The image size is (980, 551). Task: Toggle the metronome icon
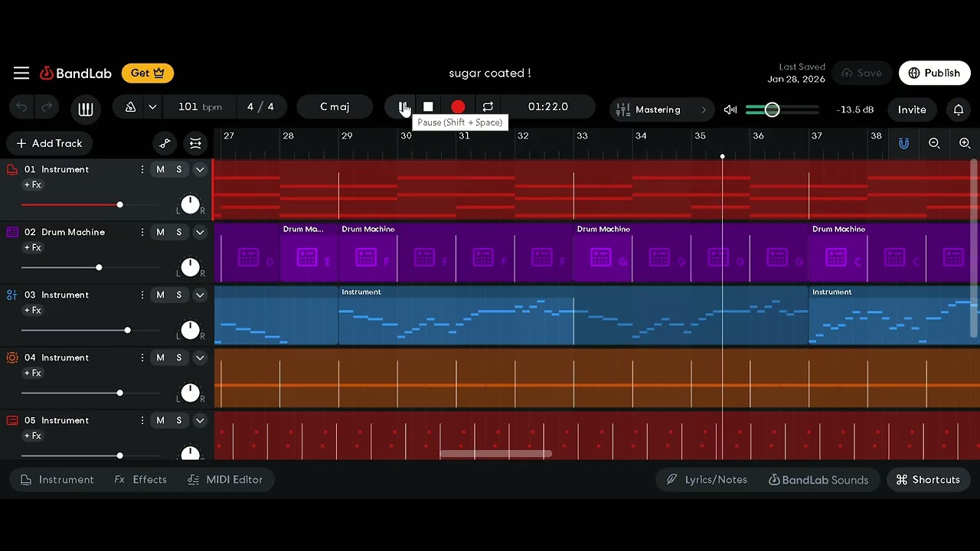(x=130, y=107)
